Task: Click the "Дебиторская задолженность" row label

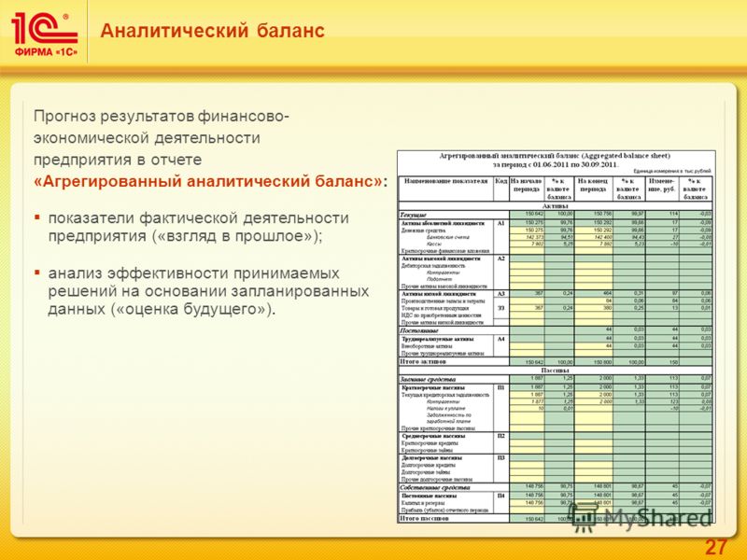Action: point(432,266)
